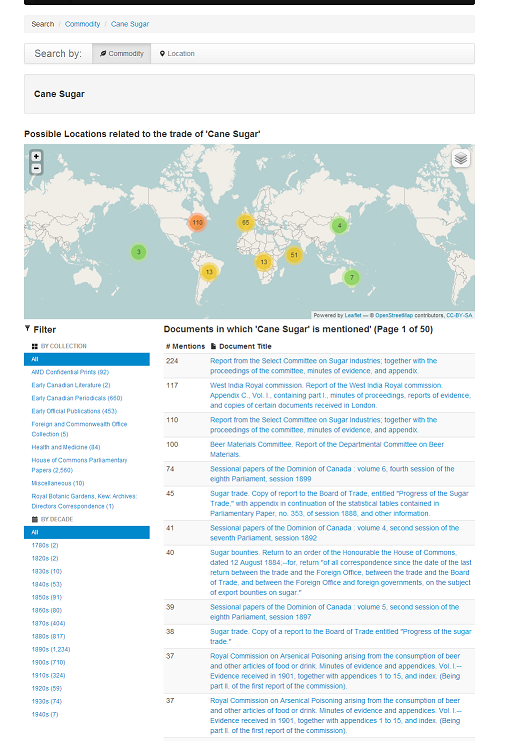This screenshot has width=517, height=741.
Task: Zoom in on the map
Action: click(x=36, y=156)
